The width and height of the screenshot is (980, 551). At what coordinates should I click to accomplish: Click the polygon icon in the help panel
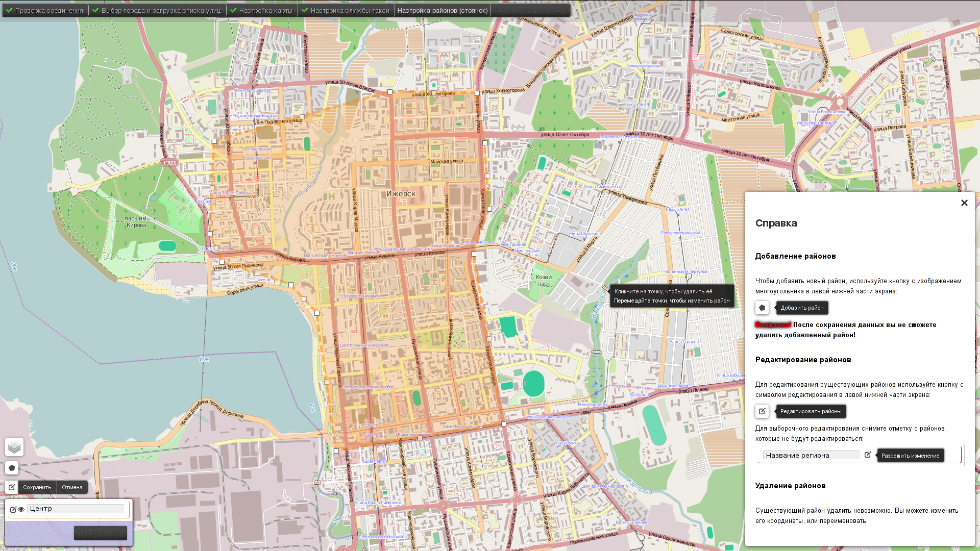pyautogui.click(x=762, y=308)
